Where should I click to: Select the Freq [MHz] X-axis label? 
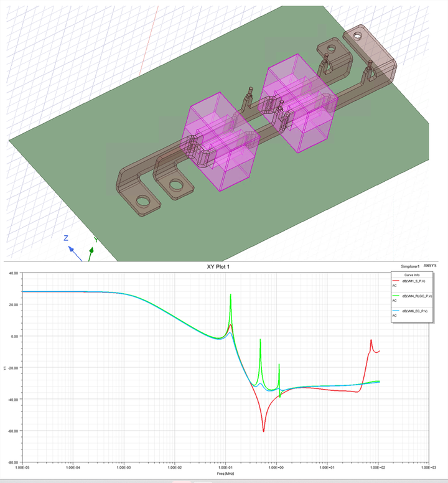pos(225,474)
